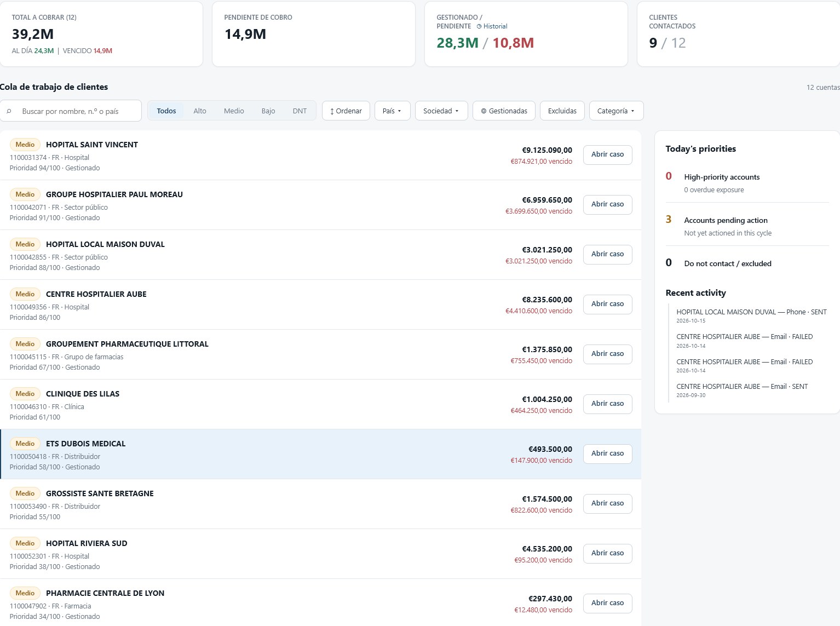This screenshot has height=626, width=840.
Task: Toggle the Gestionadas filter
Action: pyautogui.click(x=504, y=111)
